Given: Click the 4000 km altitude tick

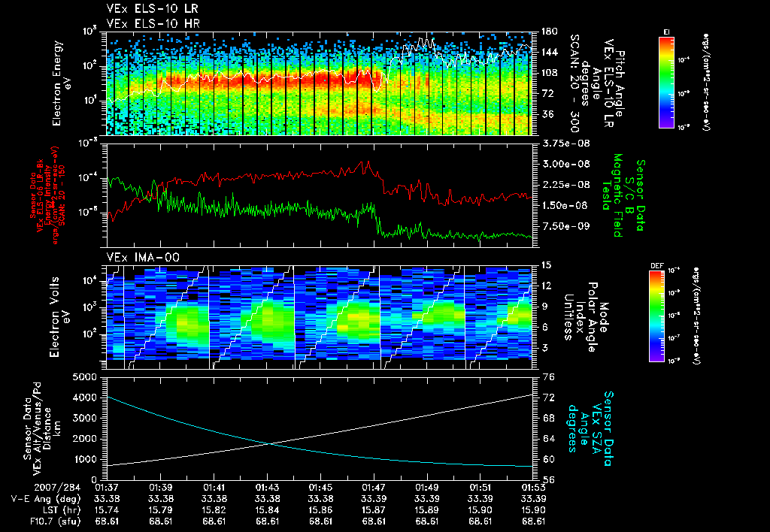Looking at the screenshot, I should click(x=85, y=397).
